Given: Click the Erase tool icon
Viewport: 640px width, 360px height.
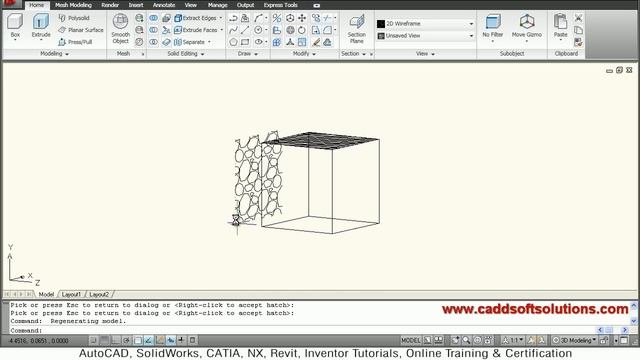Looking at the screenshot, I should click(316, 42).
